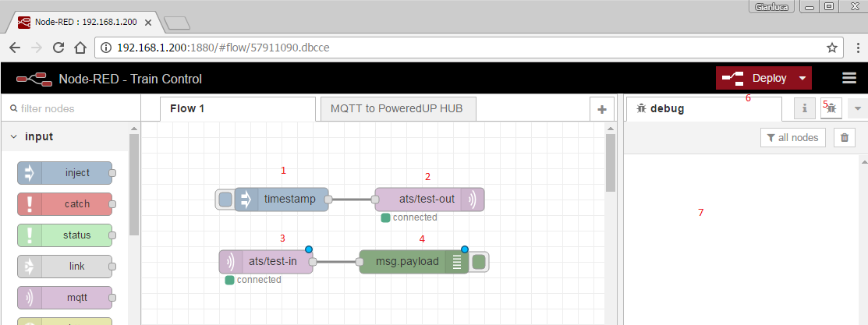Click the ats/test-out node input port
Viewport: 868px width, 325px height.
click(x=376, y=200)
